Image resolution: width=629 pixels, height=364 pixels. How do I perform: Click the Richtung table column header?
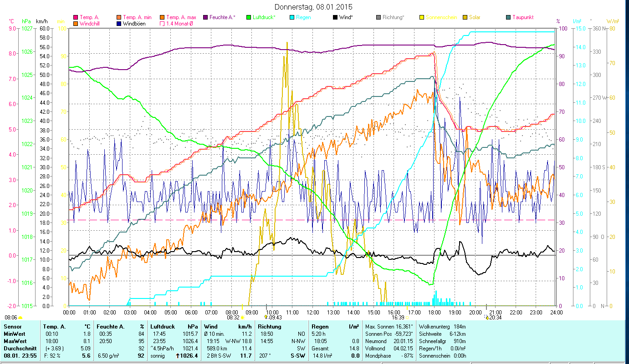click(x=270, y=327)
